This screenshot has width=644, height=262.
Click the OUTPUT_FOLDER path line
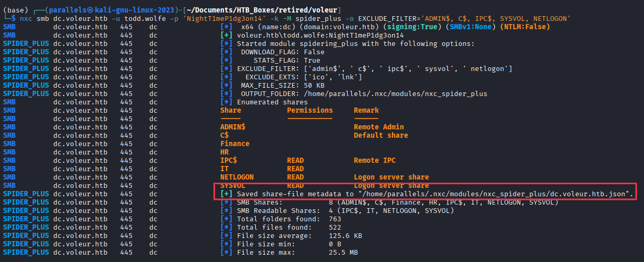(364, 93)
